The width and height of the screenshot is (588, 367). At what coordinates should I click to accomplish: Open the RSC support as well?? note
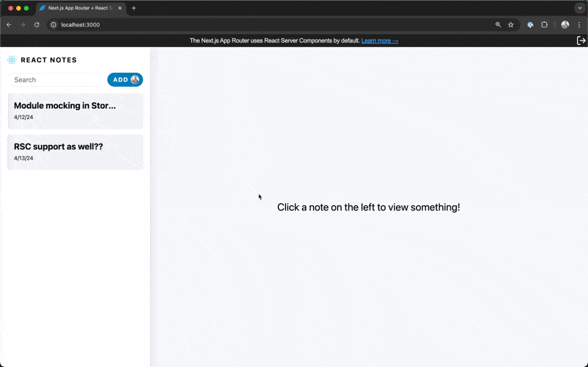tap(76, 152)
